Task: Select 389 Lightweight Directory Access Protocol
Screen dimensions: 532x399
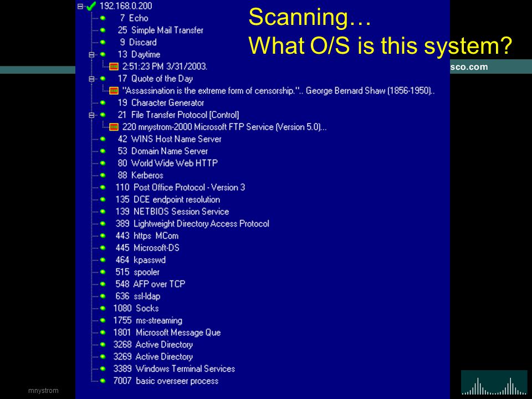Action: [x=192, y=224]
